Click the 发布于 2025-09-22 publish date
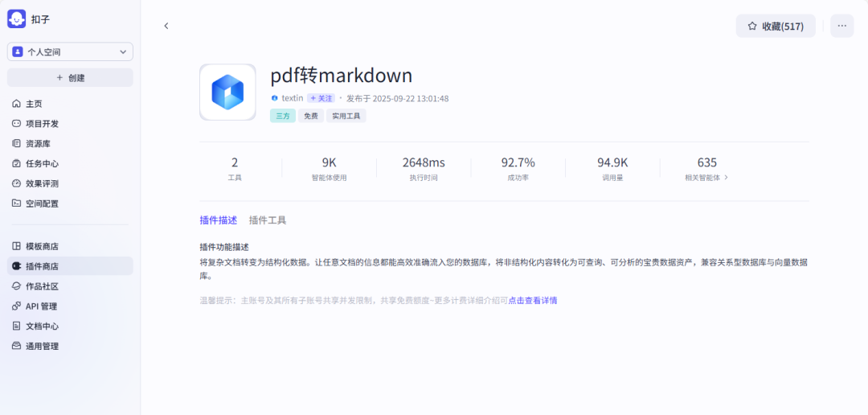Screen dimensions: 868x415 (x=398, y=98)
